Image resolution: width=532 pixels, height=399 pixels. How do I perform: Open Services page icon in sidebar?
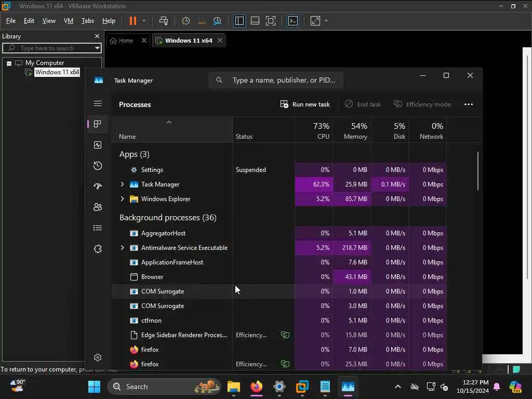(x=98, y=249)
